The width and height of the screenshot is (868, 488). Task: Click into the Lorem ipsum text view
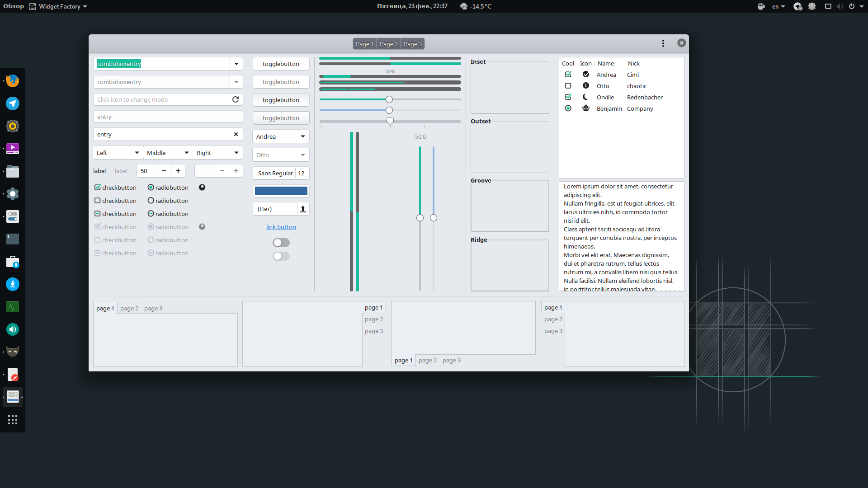(x=621, y=236)
